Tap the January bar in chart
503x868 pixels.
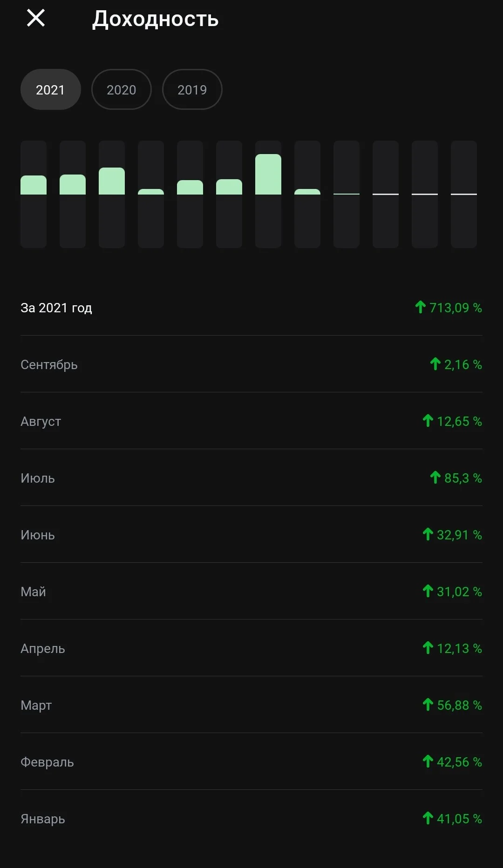coord(34,194)
